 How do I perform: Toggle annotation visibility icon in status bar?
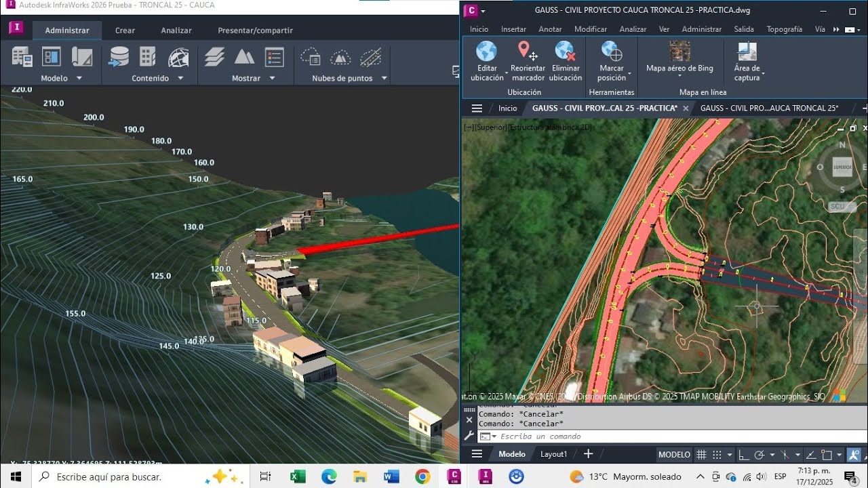853,455
